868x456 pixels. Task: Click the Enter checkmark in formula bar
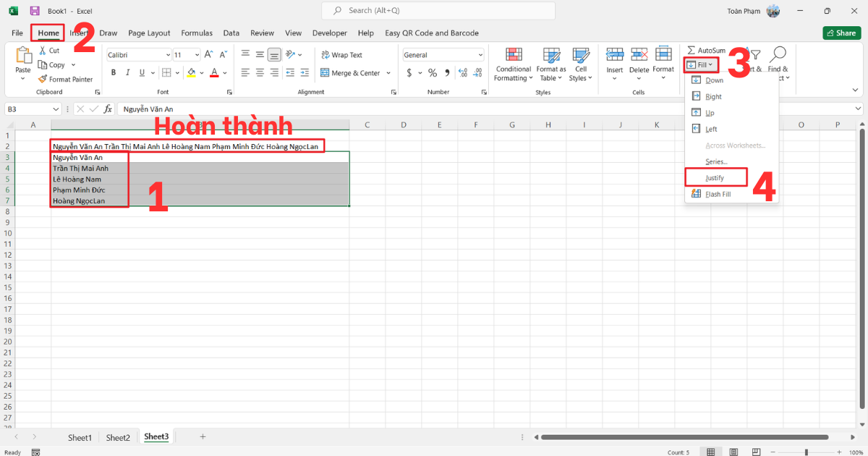point(94,109)
